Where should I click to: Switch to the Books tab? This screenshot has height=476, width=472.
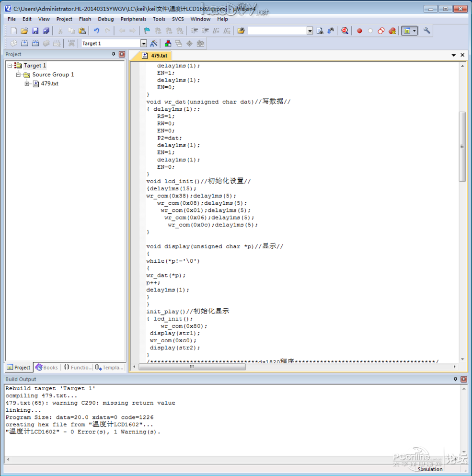pyautogui.click(x=46, y=368)
